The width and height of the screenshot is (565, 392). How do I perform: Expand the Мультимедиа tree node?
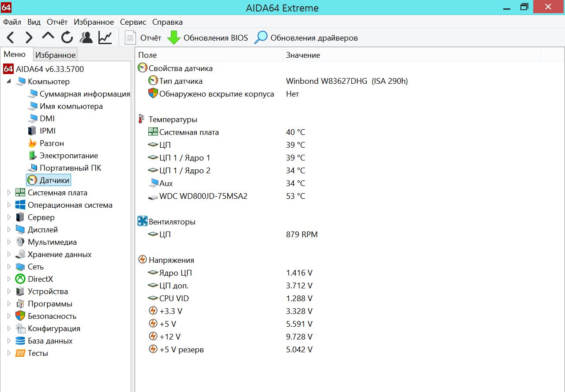click(x=9, y=242)
